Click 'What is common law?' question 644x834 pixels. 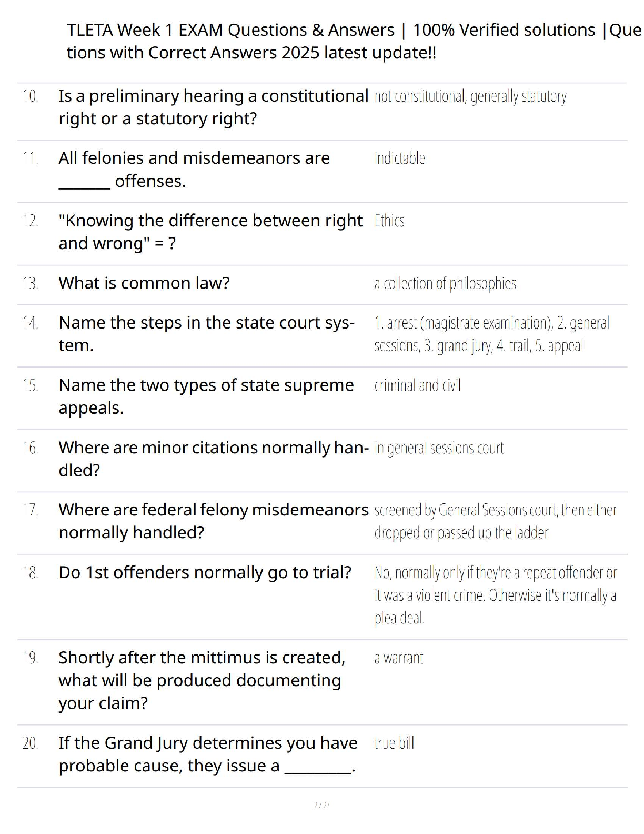point(144,283)
